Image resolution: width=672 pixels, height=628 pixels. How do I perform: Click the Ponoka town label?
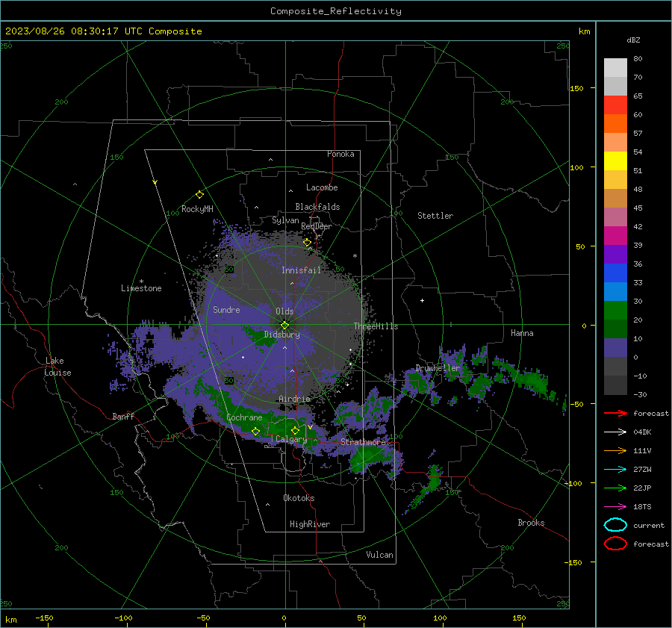[340, 154]
